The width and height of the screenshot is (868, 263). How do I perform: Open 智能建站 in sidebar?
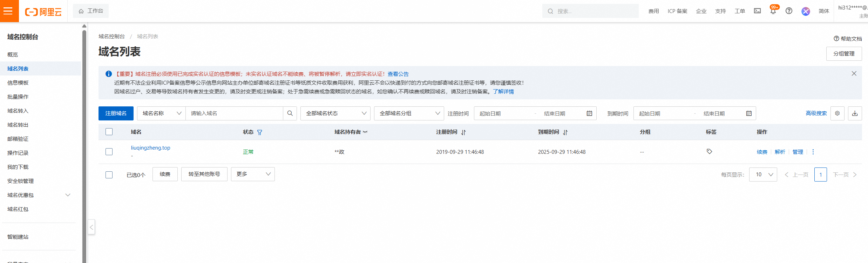pos(18,237)
